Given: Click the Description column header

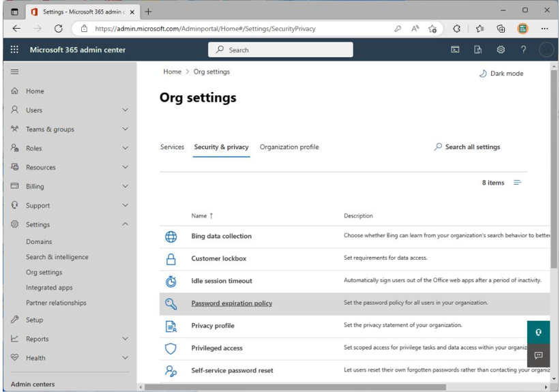Looking at the screenshot, I should point(358,216).
